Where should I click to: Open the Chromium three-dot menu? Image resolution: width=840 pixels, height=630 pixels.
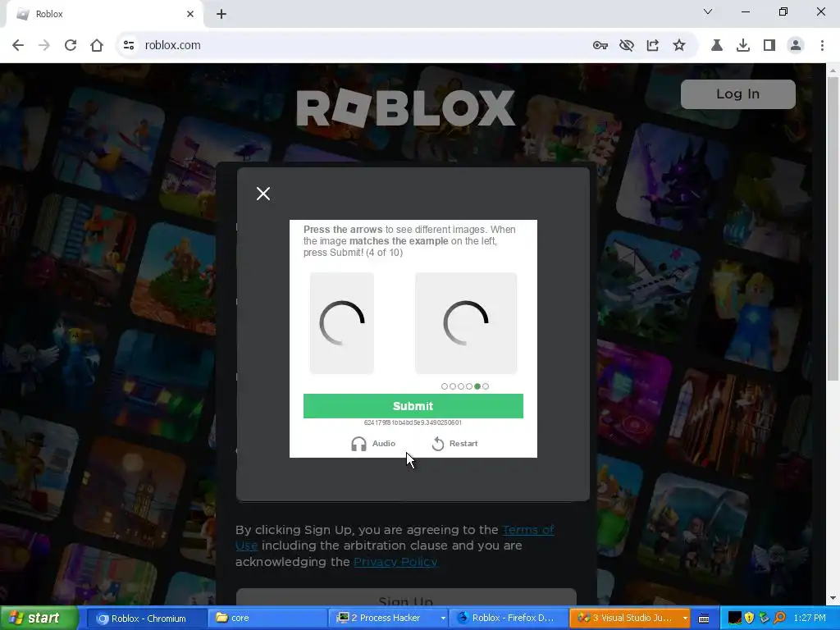pyautogui.click(x=822, y=46)
